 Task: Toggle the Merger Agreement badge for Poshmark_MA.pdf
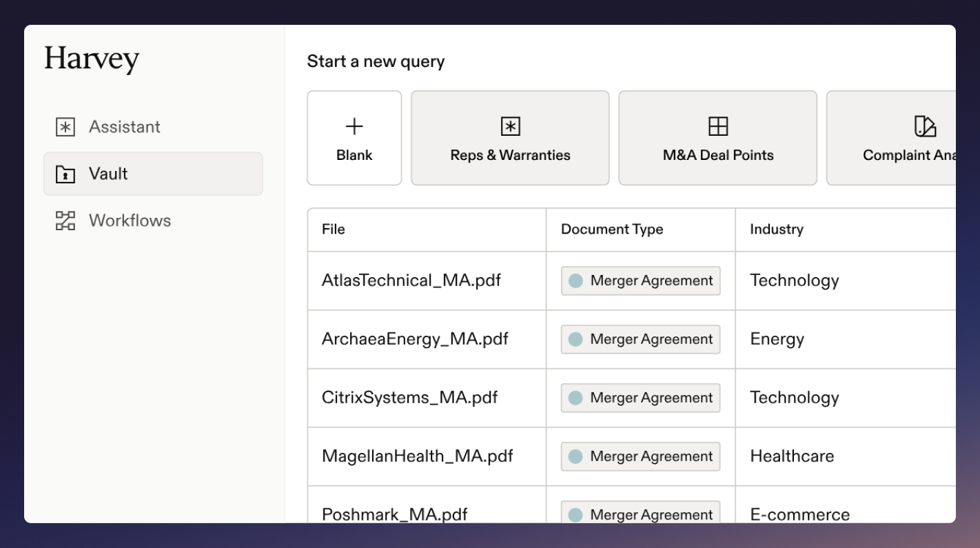[640, 514]
